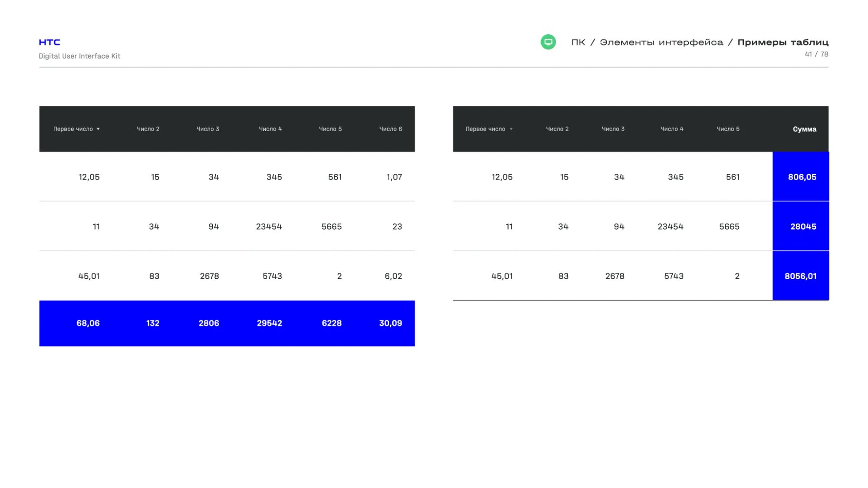Click total cell 2806 in blue row
The image size is (868, 488).
(209, 323)
